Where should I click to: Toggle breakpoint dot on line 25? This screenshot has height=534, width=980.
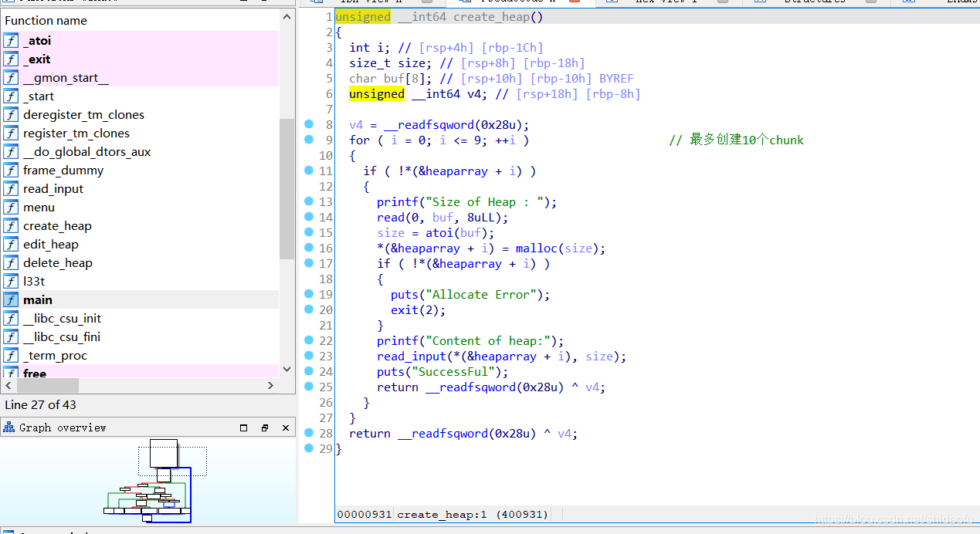tap(309, 387)
